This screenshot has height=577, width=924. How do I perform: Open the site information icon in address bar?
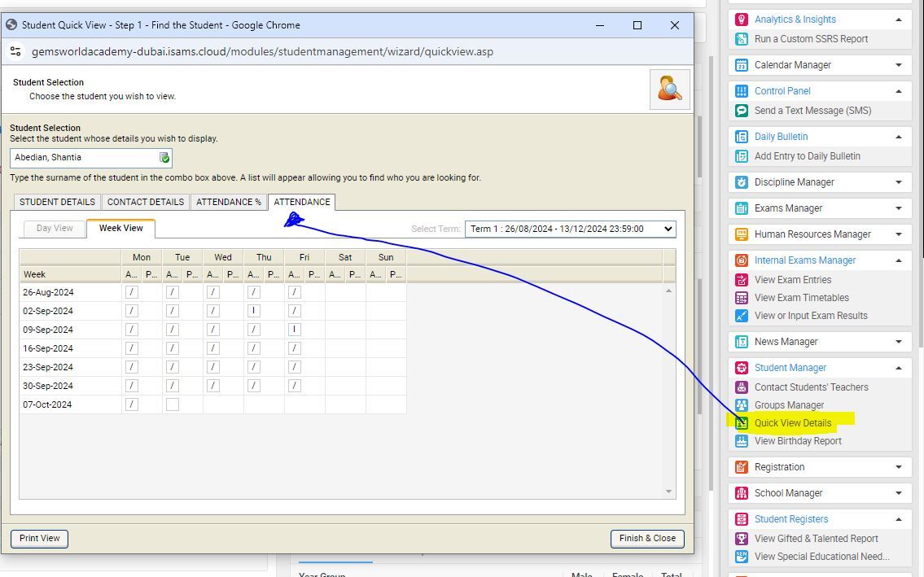coord(15,51)
